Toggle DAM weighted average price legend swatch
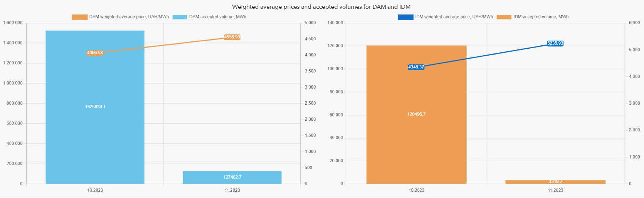Image resolution: width=644 pixels, height=198 pixels. point(79,17)
